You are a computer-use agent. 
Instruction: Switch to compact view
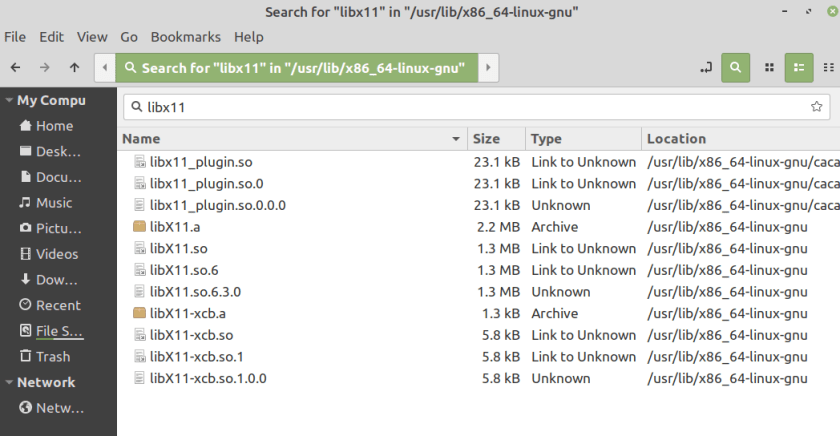point(828,67)
